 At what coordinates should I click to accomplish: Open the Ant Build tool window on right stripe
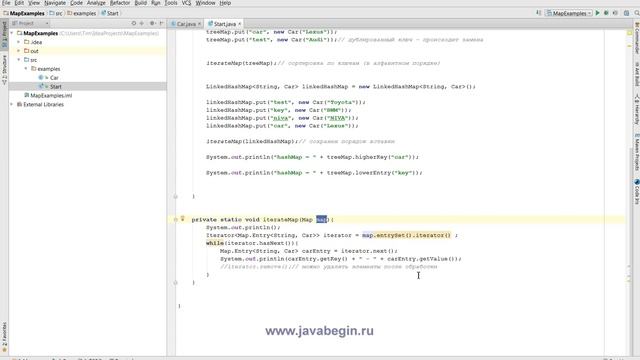(x=636, y=73)
